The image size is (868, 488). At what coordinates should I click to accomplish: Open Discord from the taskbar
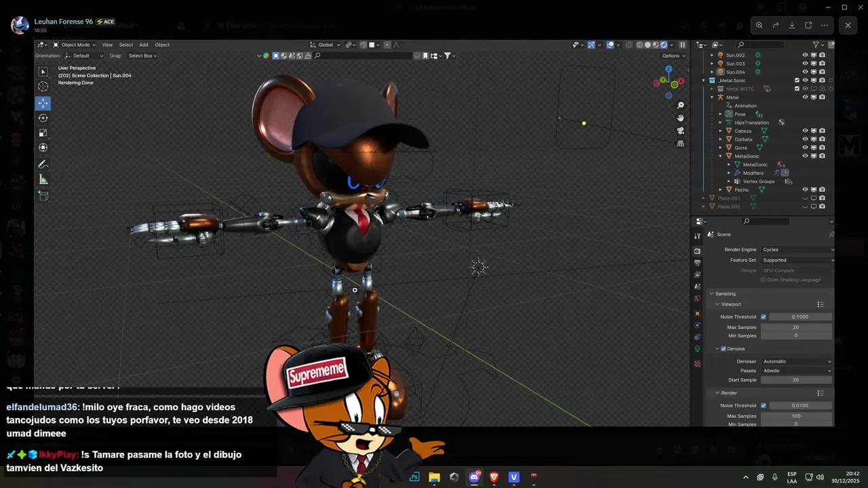point(474,477)
